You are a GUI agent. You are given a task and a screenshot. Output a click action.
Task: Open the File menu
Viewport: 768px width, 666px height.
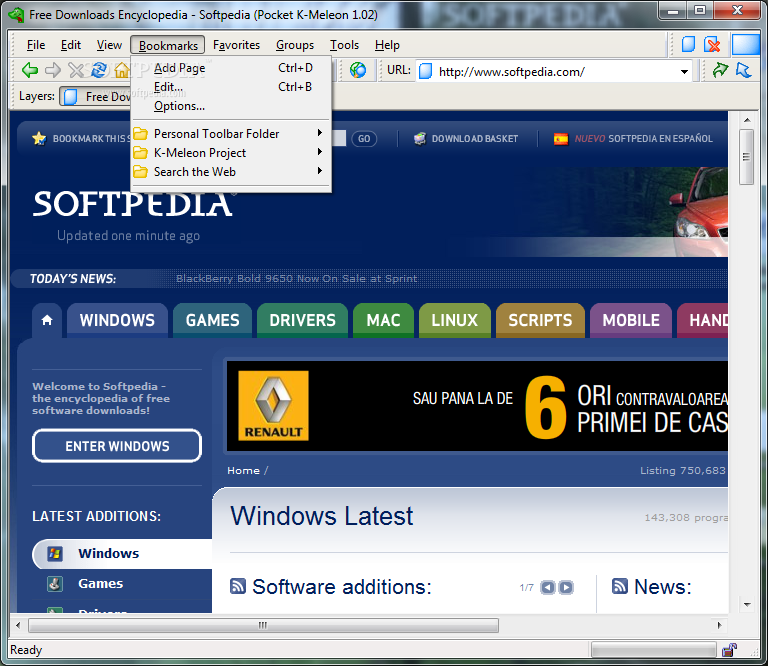(x=36, y=45)
